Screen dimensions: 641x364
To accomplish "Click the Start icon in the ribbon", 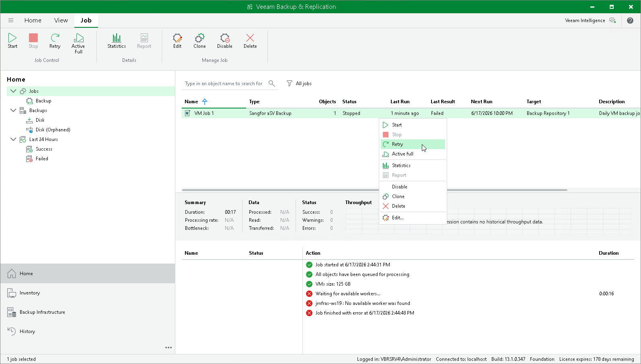I will pos(12,38).
